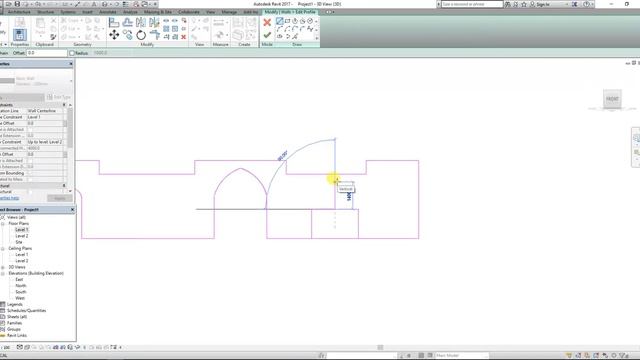Screen dimensions: 640x360
Task: Click the Rotate tool
Action: point(141,35)
